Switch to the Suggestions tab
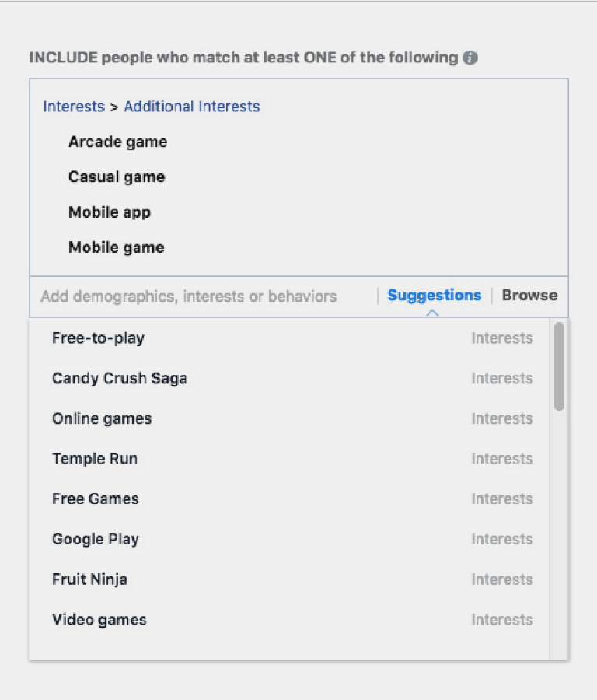 coord(434,296)
